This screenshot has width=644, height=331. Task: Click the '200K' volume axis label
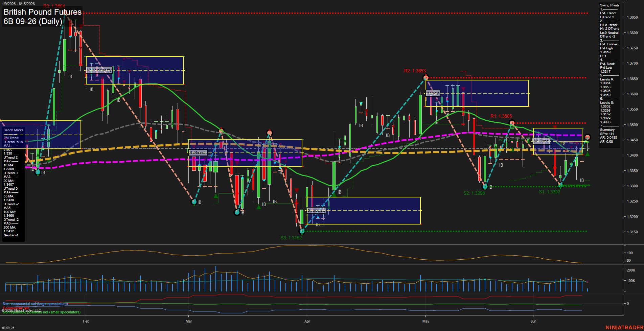click(631, 270)
